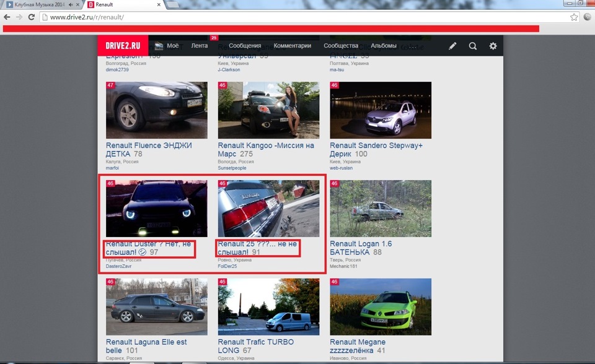The image size is (595, 364).
Task: Open Комментарии in navigation bar
Action: (x=292, y=46)
